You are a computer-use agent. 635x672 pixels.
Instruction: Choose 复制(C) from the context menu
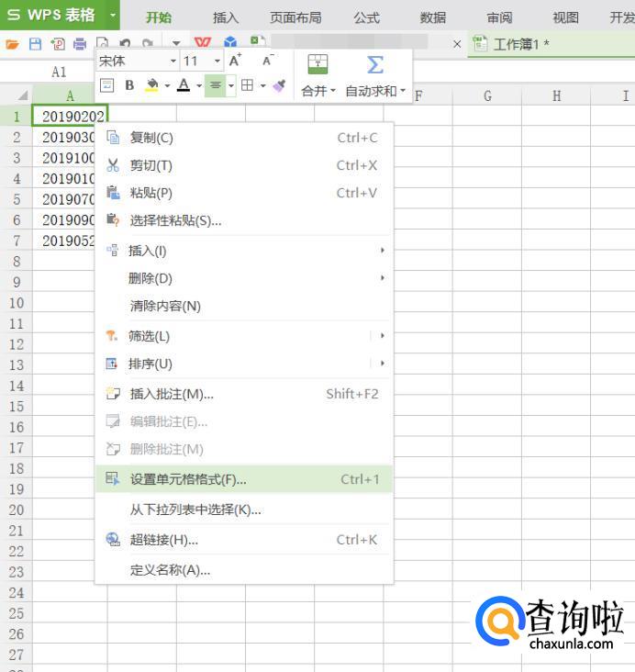click(x=244, y=138)
